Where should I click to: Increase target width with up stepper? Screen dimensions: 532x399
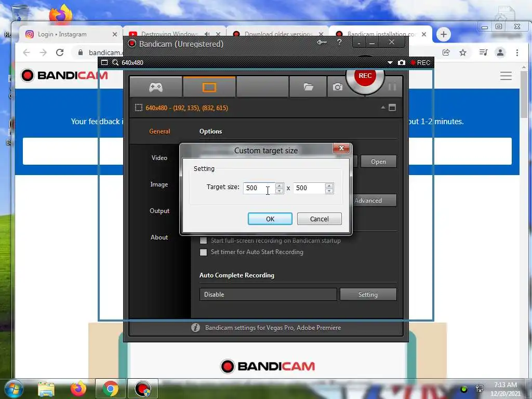coord(279,185)
